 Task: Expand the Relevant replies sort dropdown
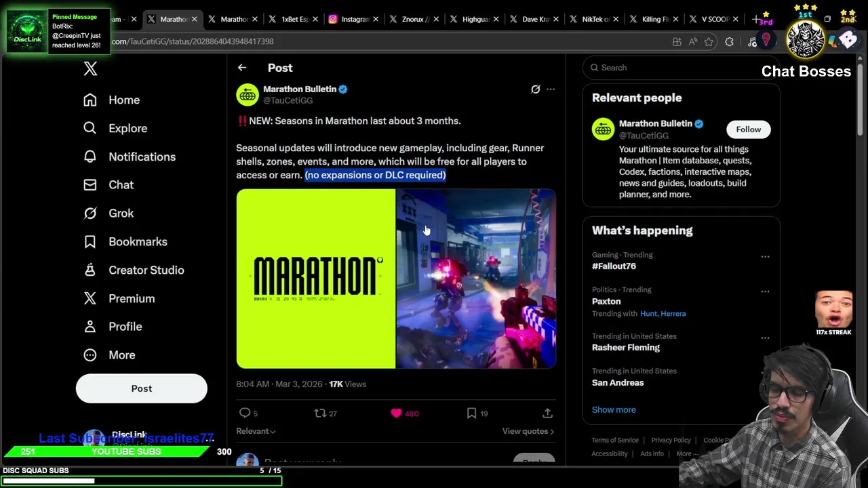coord(256,431)
